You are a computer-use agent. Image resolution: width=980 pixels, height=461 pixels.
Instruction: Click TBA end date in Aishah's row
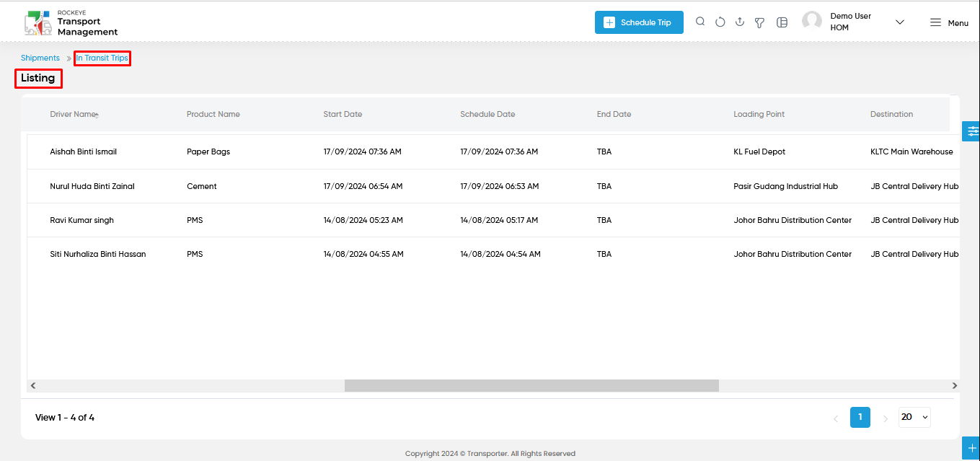click(x=604, y=152)
